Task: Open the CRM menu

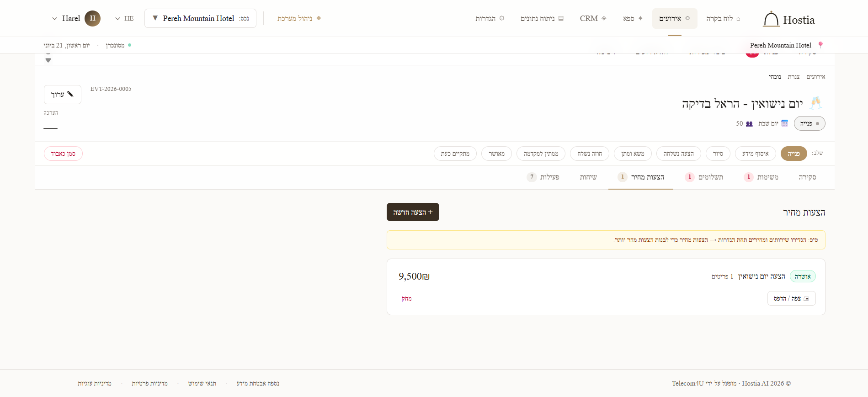Action: [593, 18]
